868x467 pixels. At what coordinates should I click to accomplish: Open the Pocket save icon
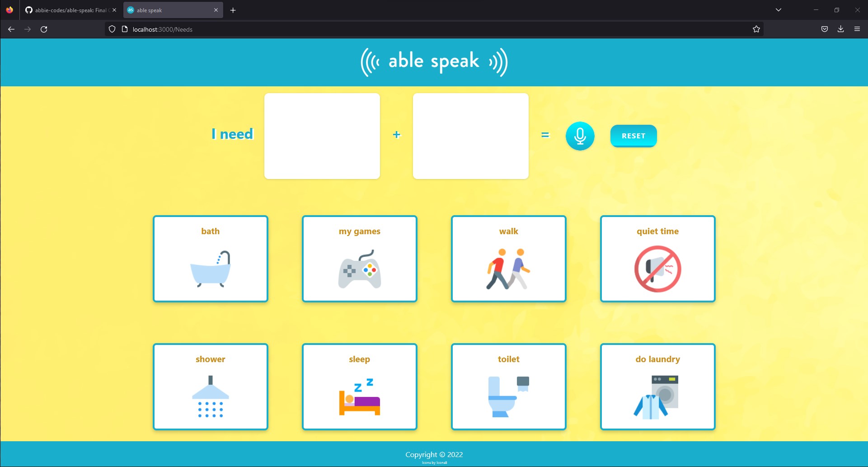825,29
